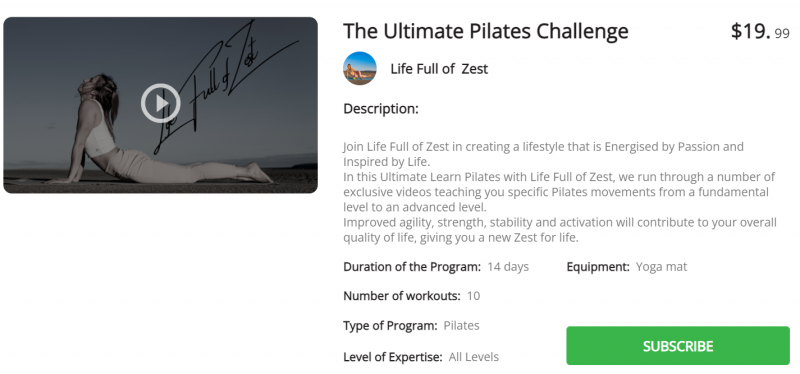
Task: Open the Life Full of Zest profile name
Action: 439,69
